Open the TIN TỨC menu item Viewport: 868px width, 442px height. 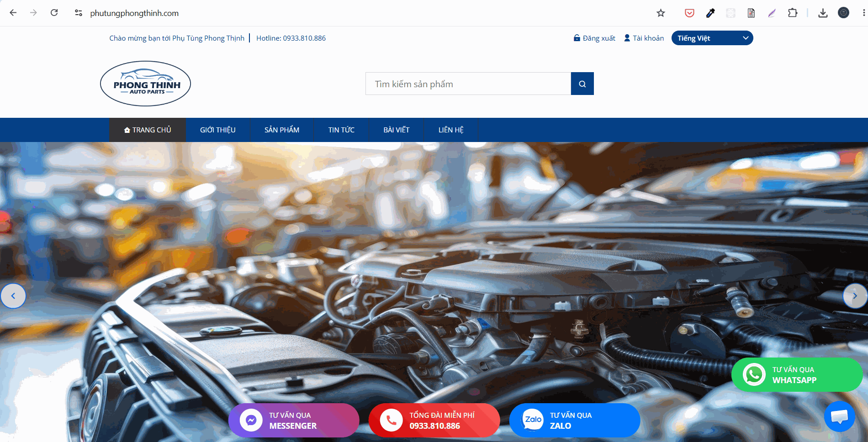pyautogui.click(x=341, y=130)
